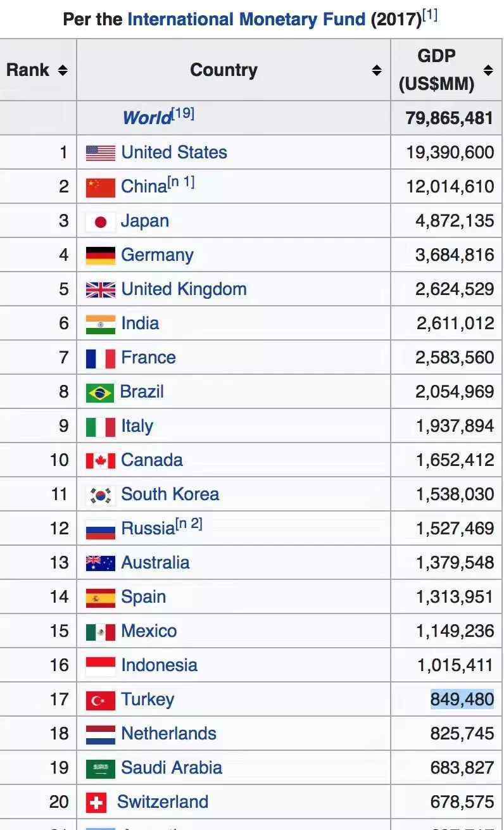Open the Saudi Arabia country link
The width and height of the screenshot is (504, 830).
[x=172, y=768]
